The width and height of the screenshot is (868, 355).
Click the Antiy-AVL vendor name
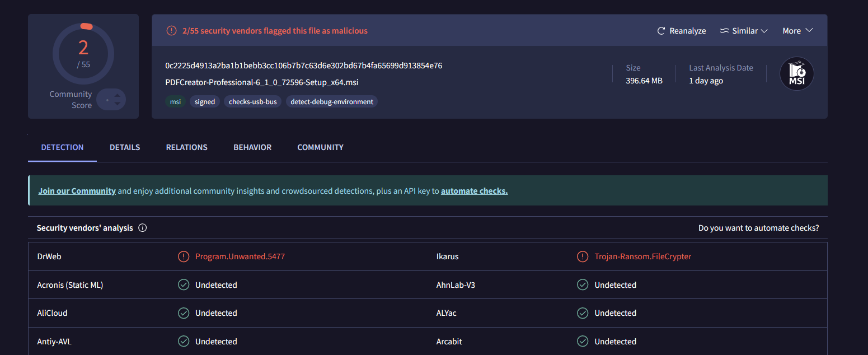tap(55, 341)
